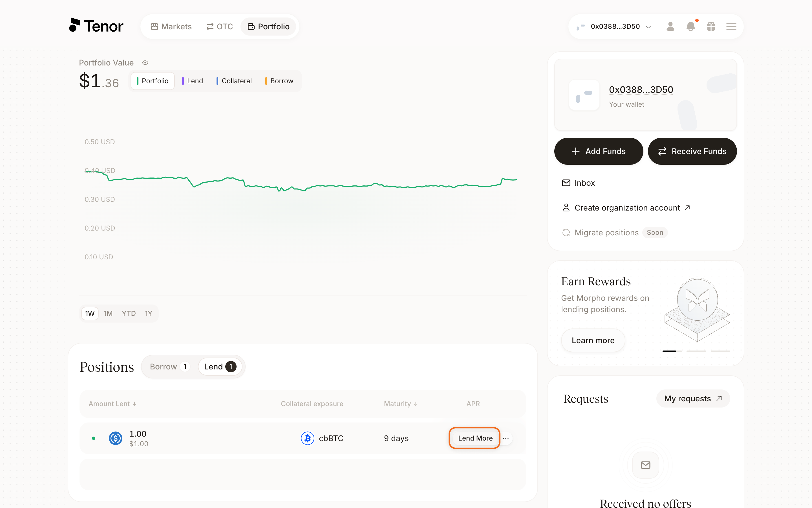
Task: Click the cbBTC bitcoin icon
Action: click(307, 439)
